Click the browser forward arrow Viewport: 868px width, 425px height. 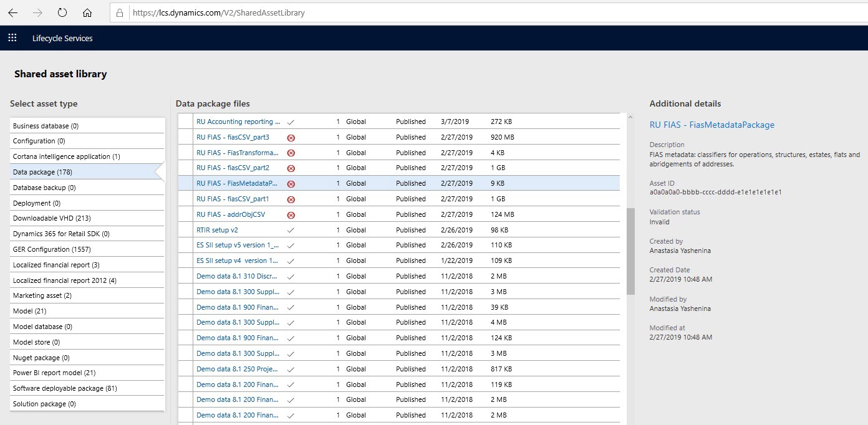(37, 12)
